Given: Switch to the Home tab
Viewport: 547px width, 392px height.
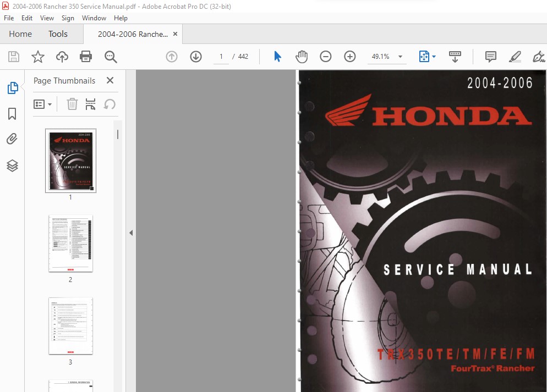Looking at the screenshot, I should [20, 34].
